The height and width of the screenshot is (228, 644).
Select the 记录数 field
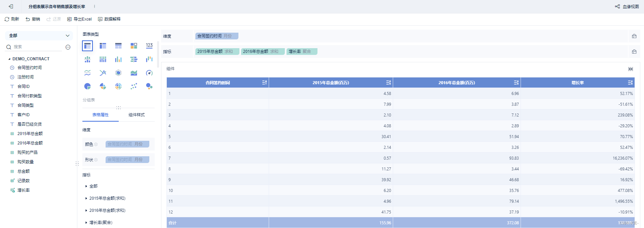[x=24, y=181]
